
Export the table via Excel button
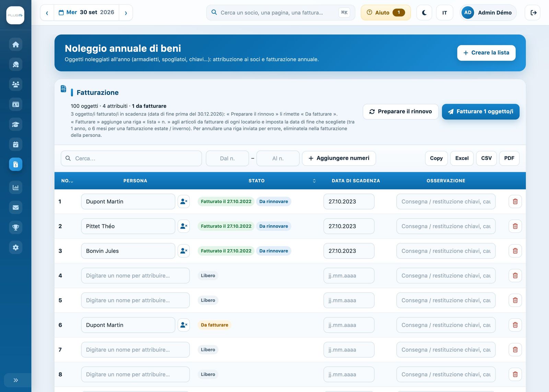pyautogui.click(x=462, y=158)
